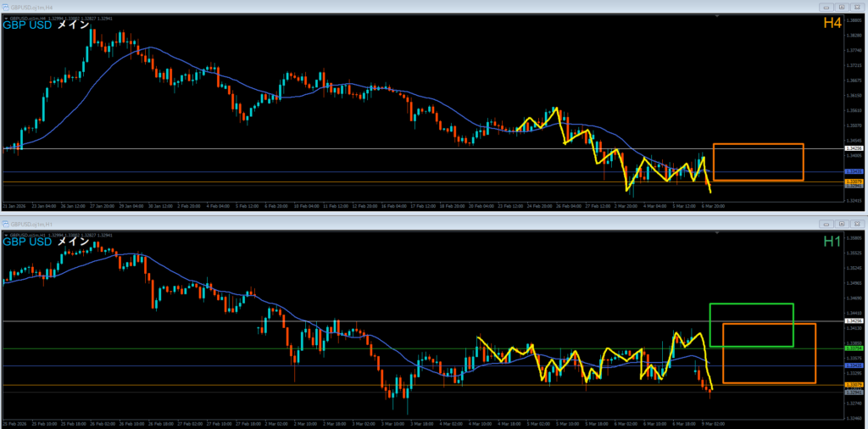Click the large H4 timeframe label
Viewport: 868px width, 429px height.
tap(832, 25)
